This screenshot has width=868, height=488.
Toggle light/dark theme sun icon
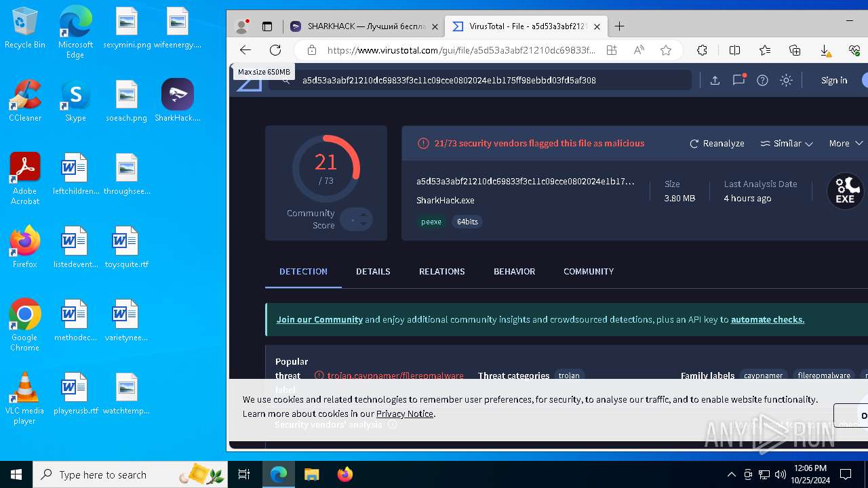point(786,80)
